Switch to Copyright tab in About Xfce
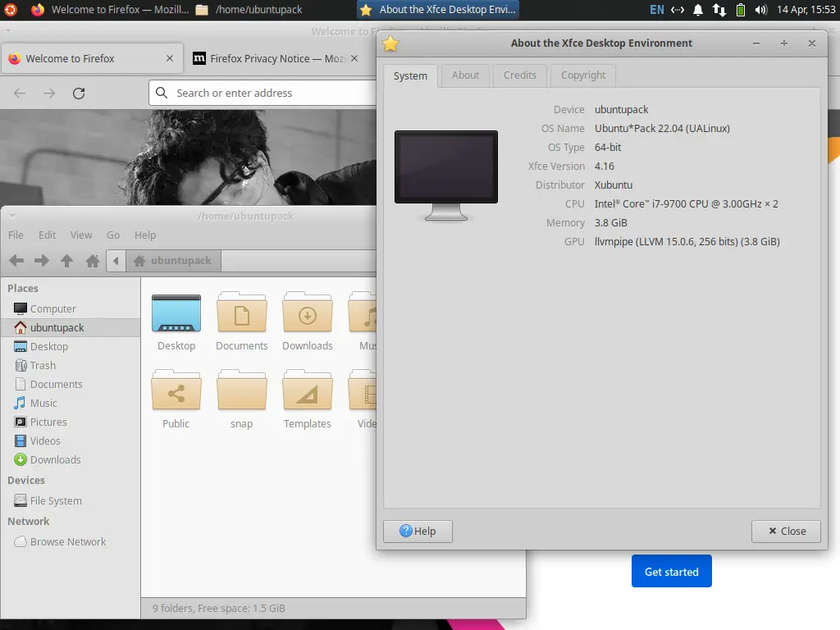Viewport: 840px width, 630px height. tap(583, 75)
